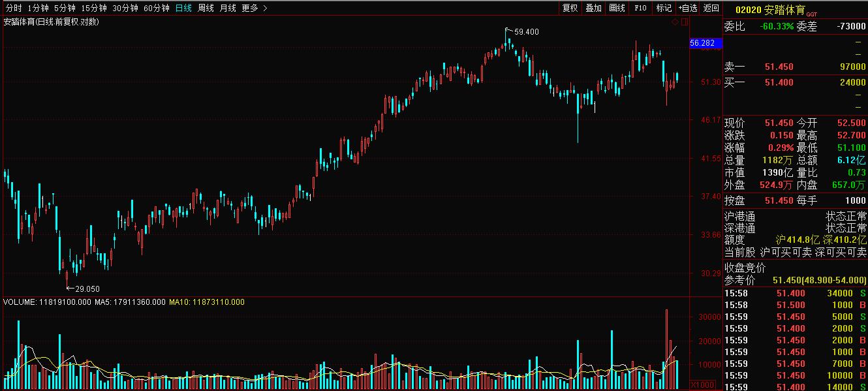The width and height of the screenshot is (868, 391).
Task: Click the 参考价 51.450(48.900-54.000) row
Action: tap(796, 280)
